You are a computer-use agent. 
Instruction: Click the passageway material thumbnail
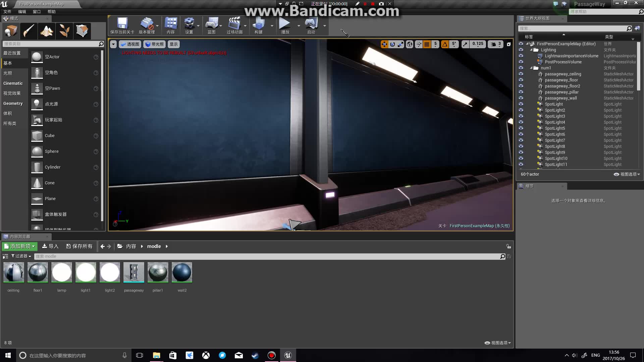[x=133, y=272]
